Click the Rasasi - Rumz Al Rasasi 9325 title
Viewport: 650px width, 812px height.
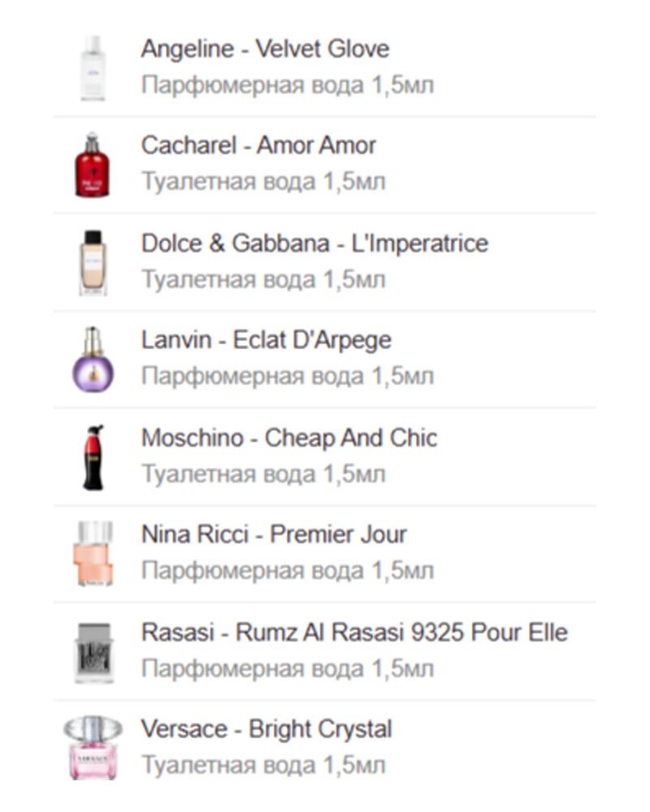[x=354, y=633]
